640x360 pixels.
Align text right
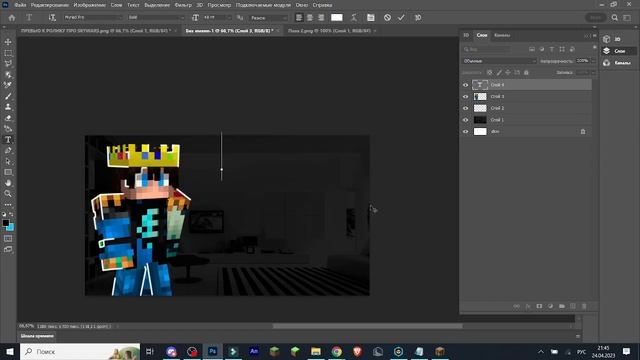[321, 18]
